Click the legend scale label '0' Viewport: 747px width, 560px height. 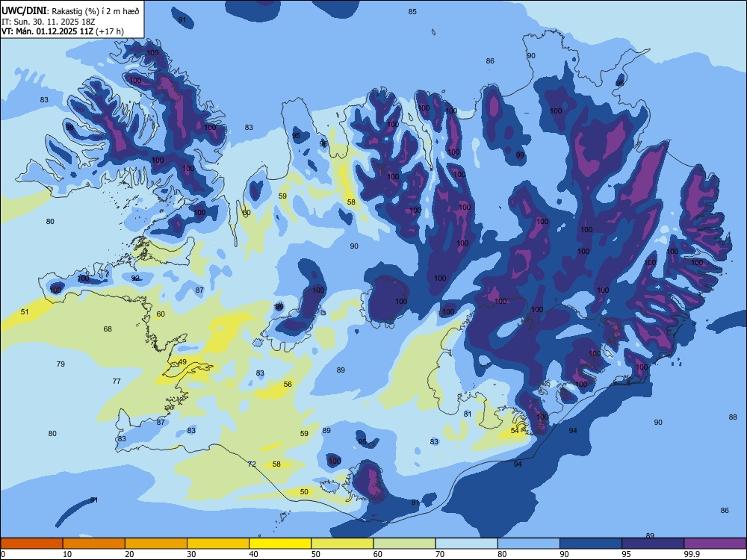point(3,554)
